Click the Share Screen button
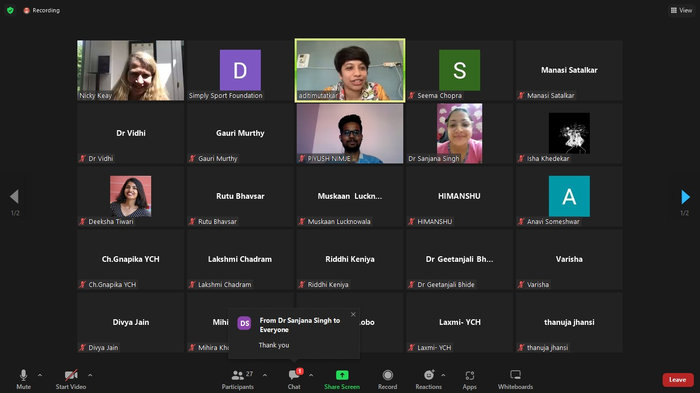Image resolution: width=700 pixels, height=393 pixels. [342, 379]
